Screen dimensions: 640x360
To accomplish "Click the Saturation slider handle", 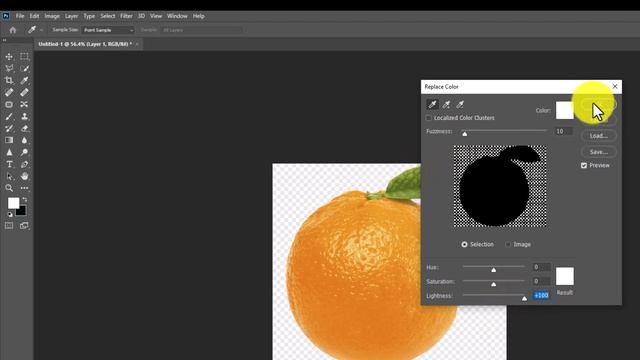I will point(493,284).
